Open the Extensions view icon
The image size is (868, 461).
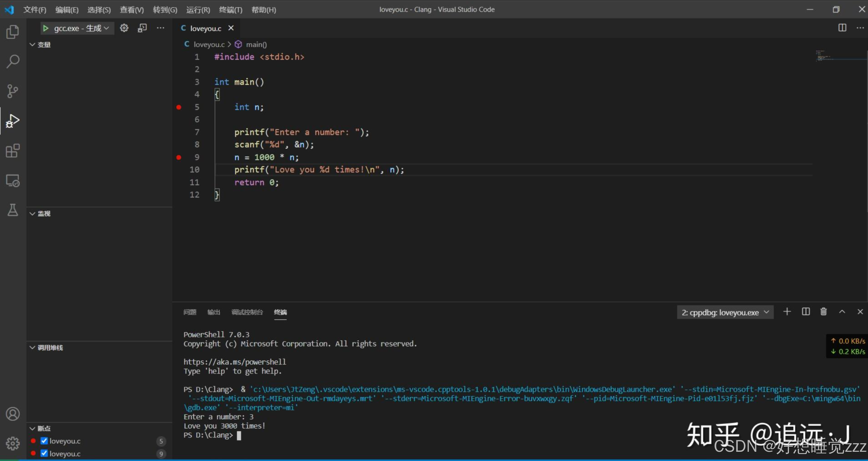[12, 151]
